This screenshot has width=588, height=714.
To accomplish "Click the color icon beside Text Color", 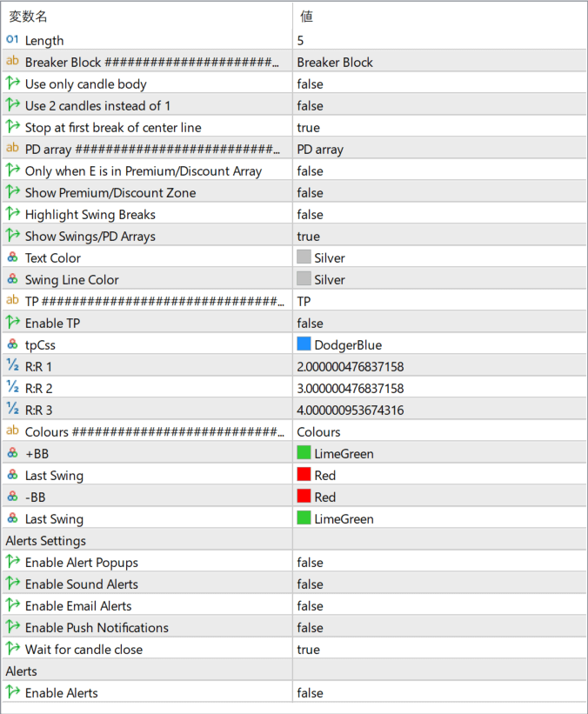I will 12,257.
